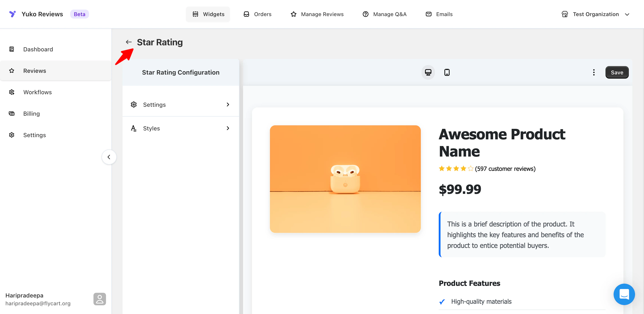Open the Orders tab
The width and height of the screenshot is (644, 314).
click(258, 14)
